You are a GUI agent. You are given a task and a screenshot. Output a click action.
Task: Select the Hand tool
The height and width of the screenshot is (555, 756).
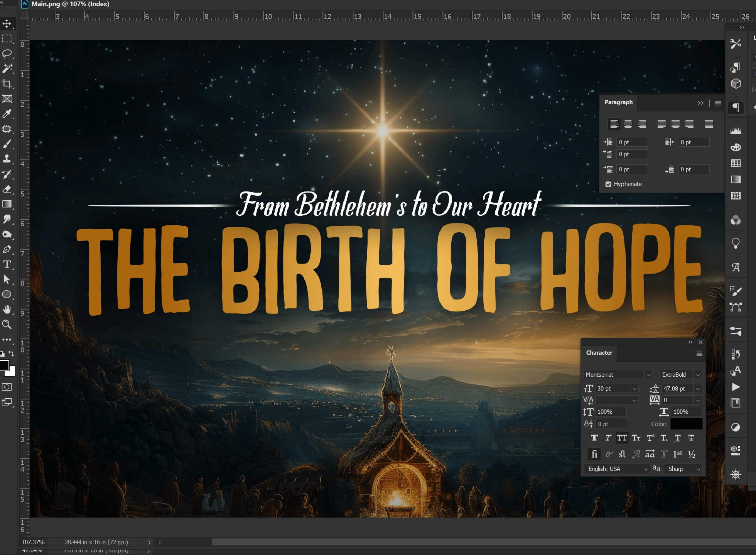tap(7, 310)
